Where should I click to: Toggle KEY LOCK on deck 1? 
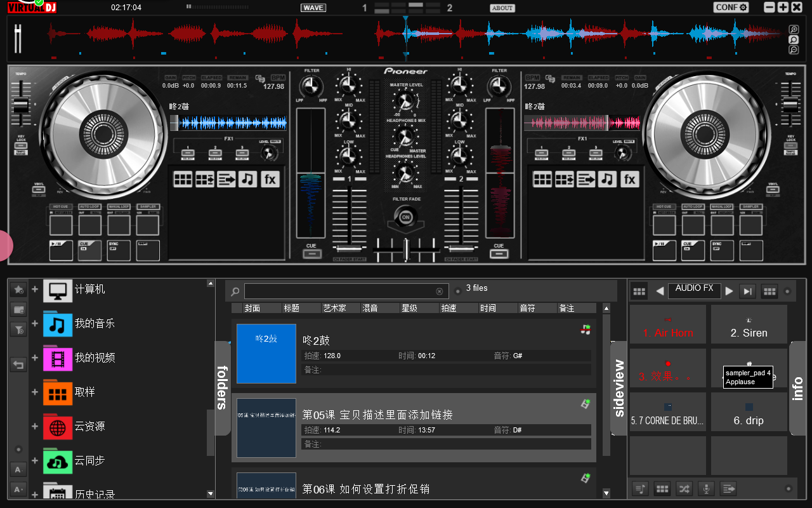[x=21, y=145]
